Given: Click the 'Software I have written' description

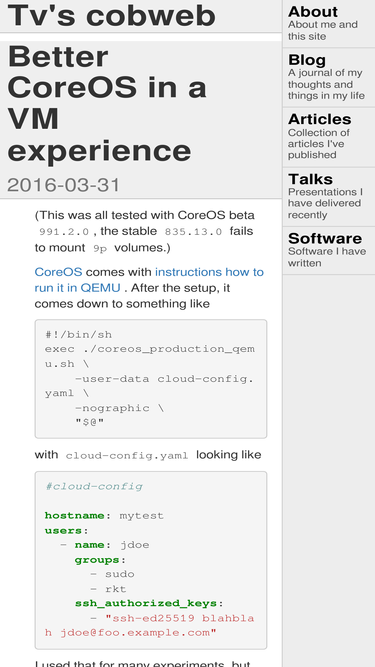Looking at the screenshot, I should [327, 257].
